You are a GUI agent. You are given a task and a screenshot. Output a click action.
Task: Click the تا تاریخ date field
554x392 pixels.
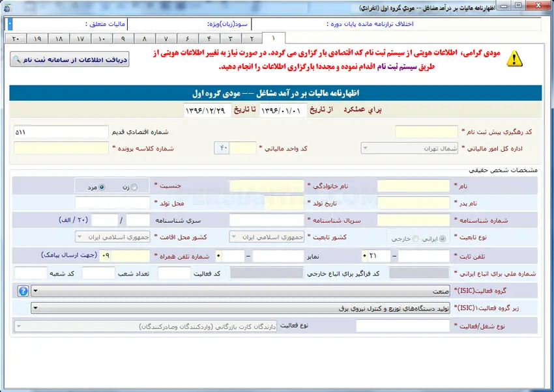pyautogui.click(x=207, y=111)
